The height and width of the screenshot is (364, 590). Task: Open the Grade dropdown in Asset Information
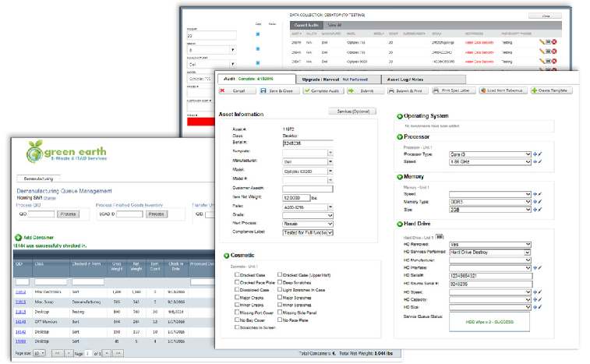point(308,216)
